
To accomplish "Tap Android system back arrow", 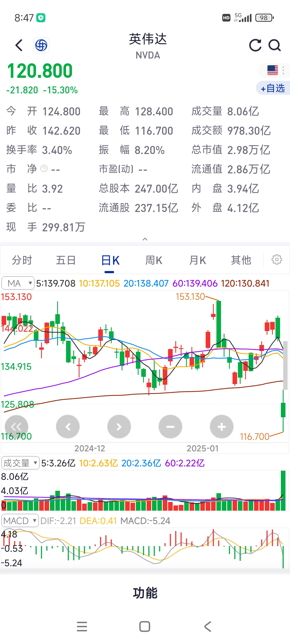I will click(208, 627).
